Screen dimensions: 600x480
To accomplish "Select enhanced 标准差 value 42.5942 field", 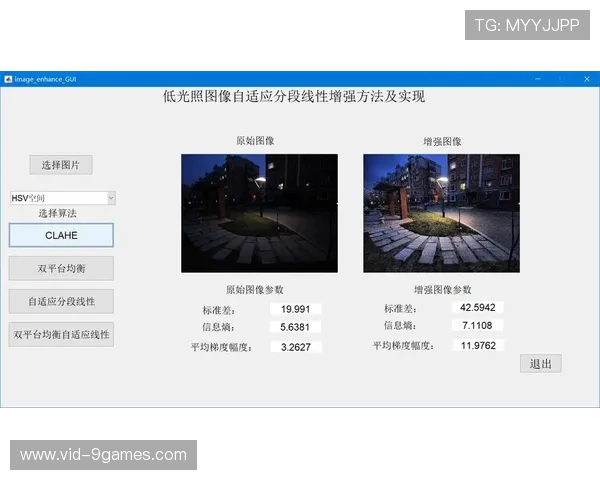I will (478, 307).
